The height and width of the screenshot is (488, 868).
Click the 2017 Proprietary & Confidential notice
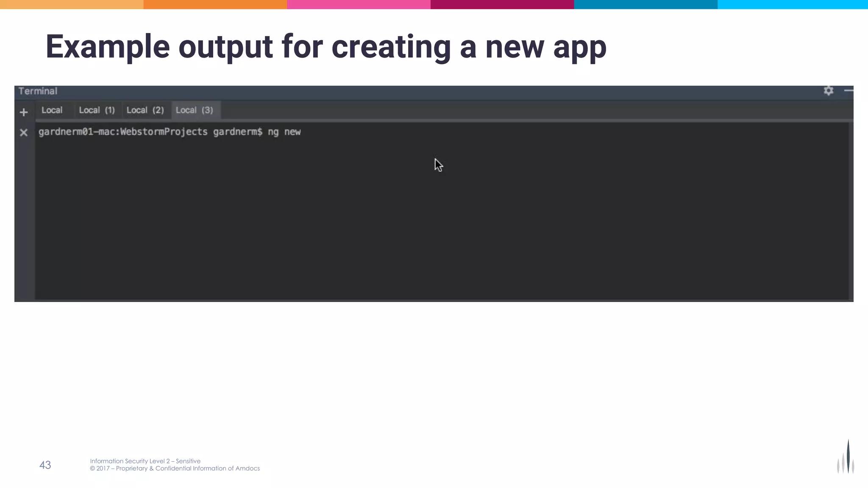pos(175,469)
